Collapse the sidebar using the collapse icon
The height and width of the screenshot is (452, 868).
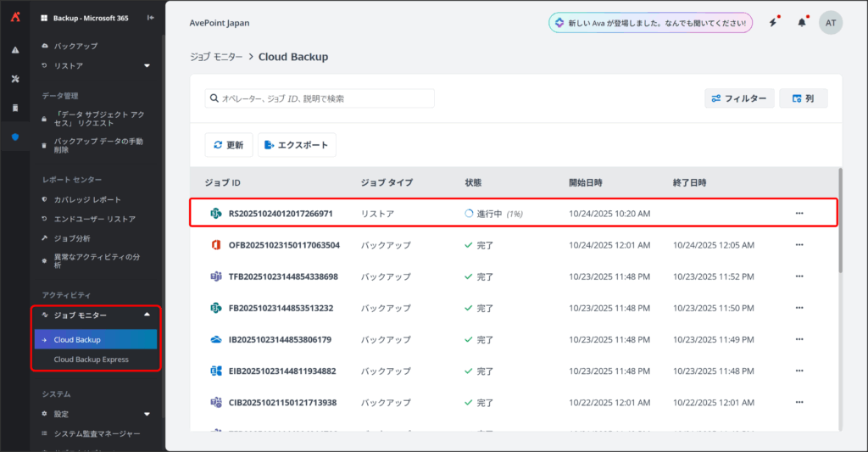(151, 17)
